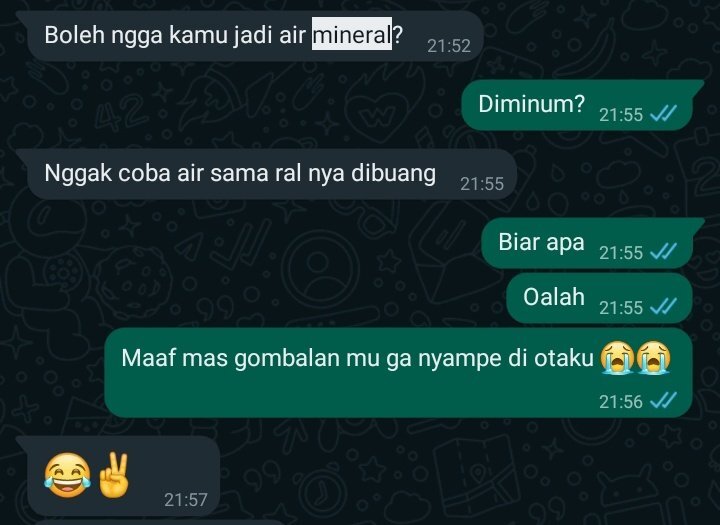Click read ticks on the 21:56 message
The image size is (720, 525).
click(x=664, y=401)
